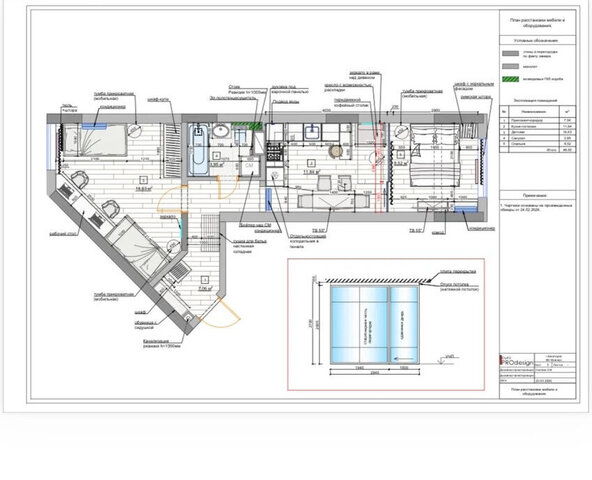Click the PROdesign logo in title block
The width and height of the screenshot is (592, 480).
tap(517, 361)
